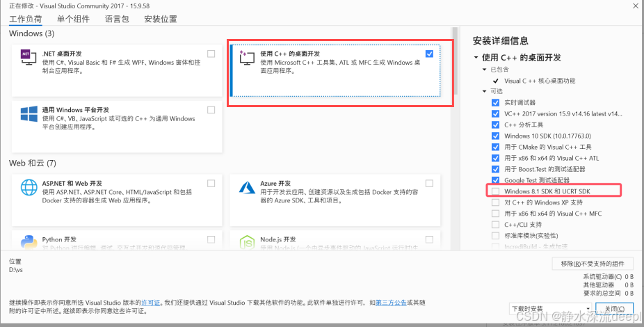The image size is (644, 327).
Task: Click the Windows (3) section heading
Action: coord(31,33)
